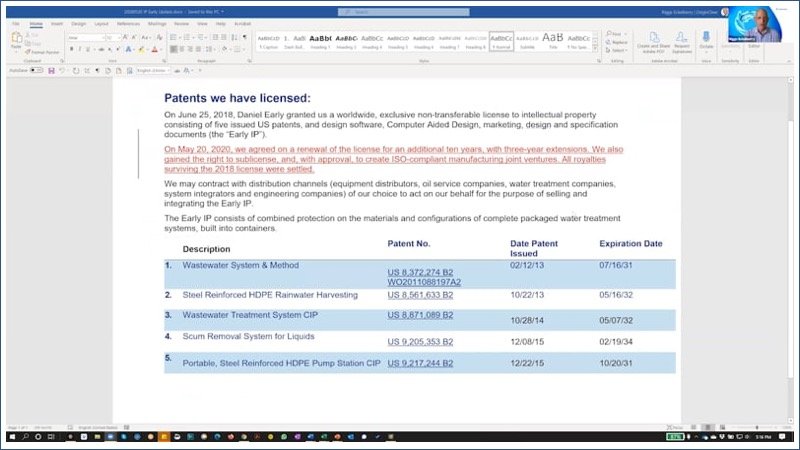Click Create and Share Adobe PDF
The width and height of the screenshot is (800, 450).
point(654,43)
